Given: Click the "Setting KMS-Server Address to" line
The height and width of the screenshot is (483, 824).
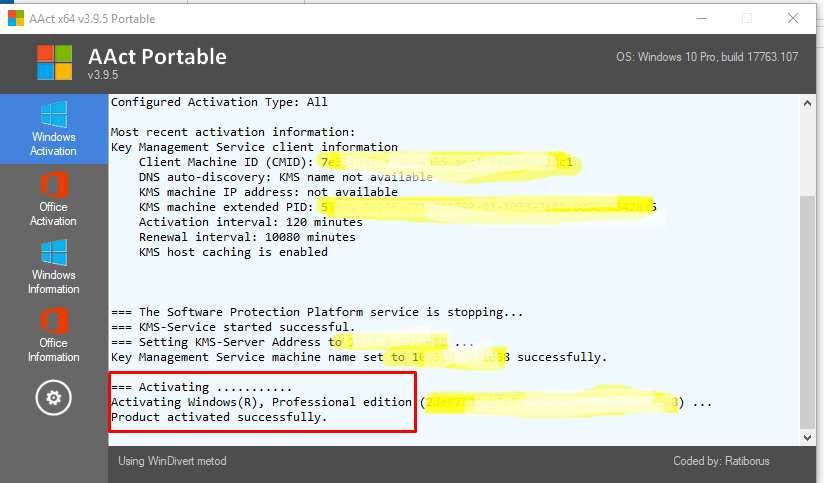Looking at the screenshot, I should (293, 342).
